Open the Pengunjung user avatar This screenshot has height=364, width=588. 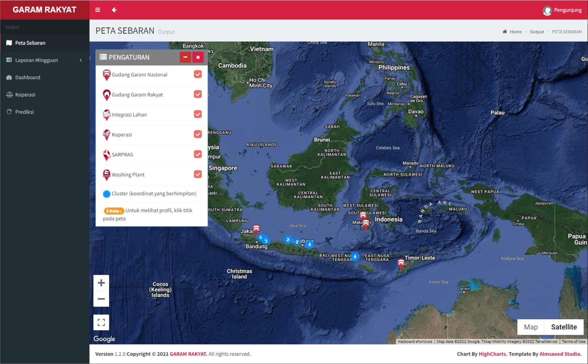click(x=547, y=10)
